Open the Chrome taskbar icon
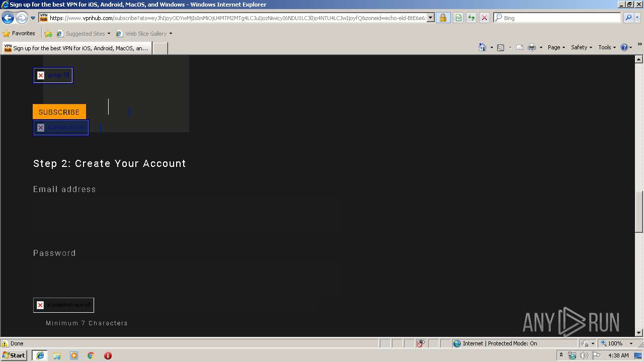 click(x=91, y=355)
